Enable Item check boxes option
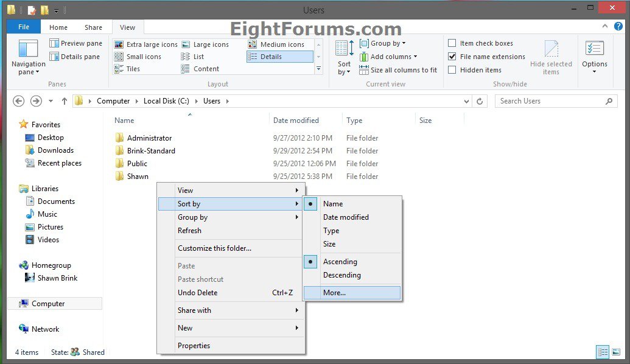 (x=452, y=43)
